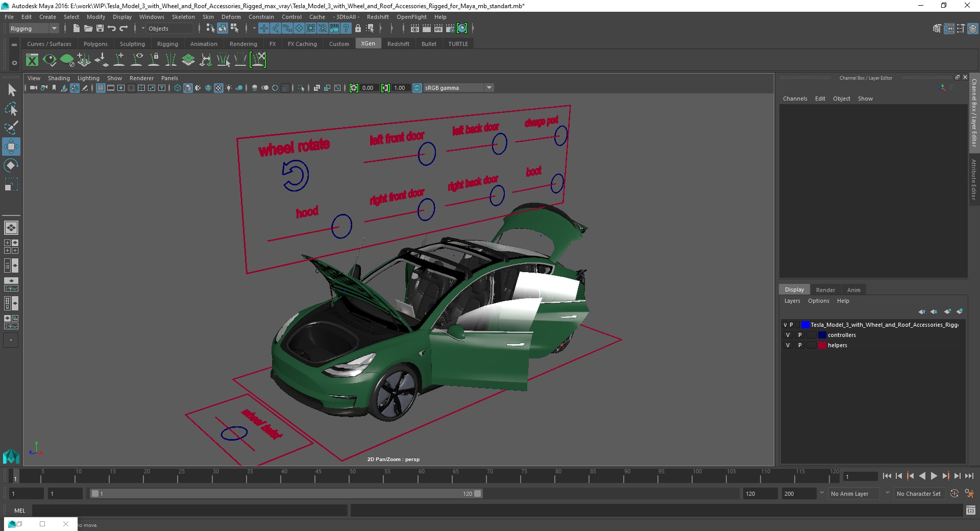Open the sRGB gamma view transform dropdown
This screenshot has width=980, height=531.
[458, 88]
